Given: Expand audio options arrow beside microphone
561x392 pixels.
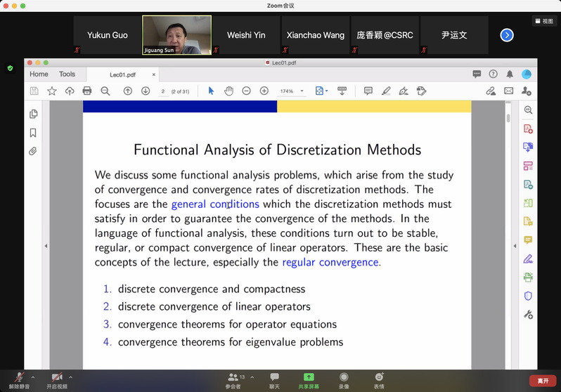Looking at the screenshot, I should click(x=33, y=377).
